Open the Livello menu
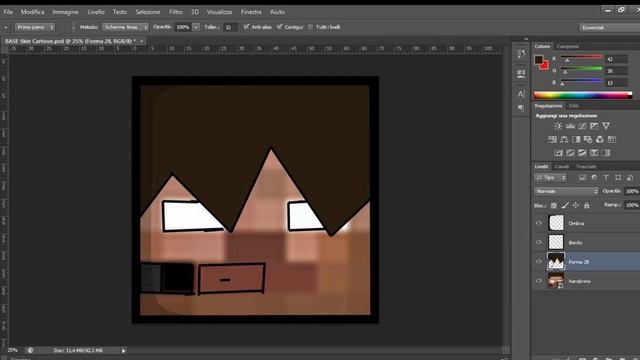Image resolution: width=640 pixels, height=360 pixels. point(96,12)
